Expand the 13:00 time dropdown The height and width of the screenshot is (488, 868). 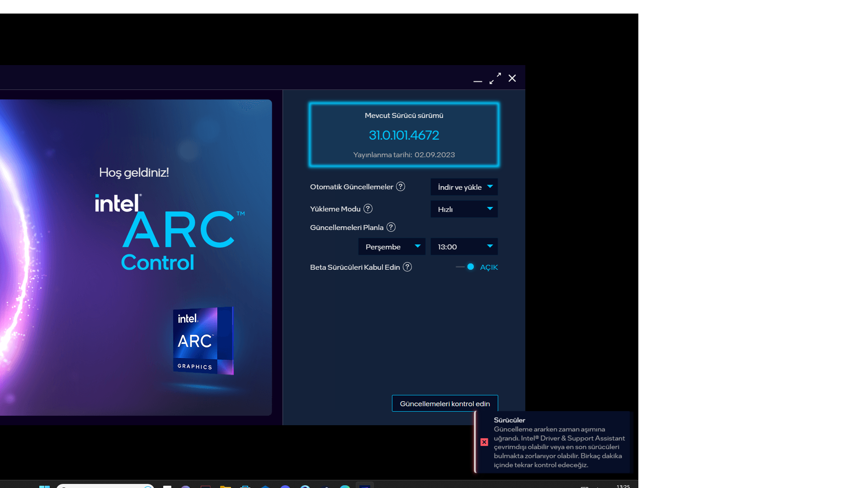(464, 247)
